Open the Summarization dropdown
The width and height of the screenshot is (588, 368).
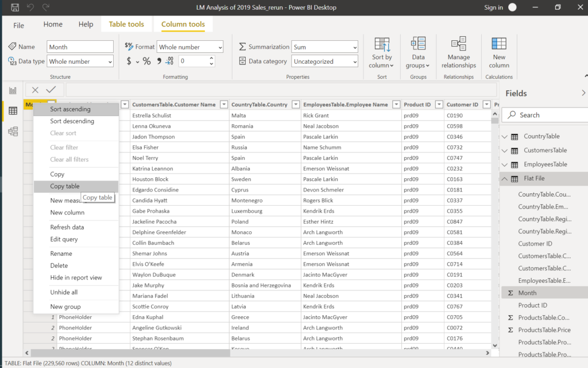(x=324, y=47)
